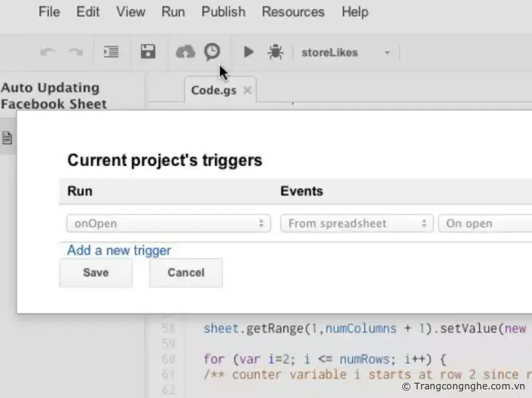The width and height of the screenshot is (532, 398).
Task: Open the Resources menu
Action: point(293,12)
